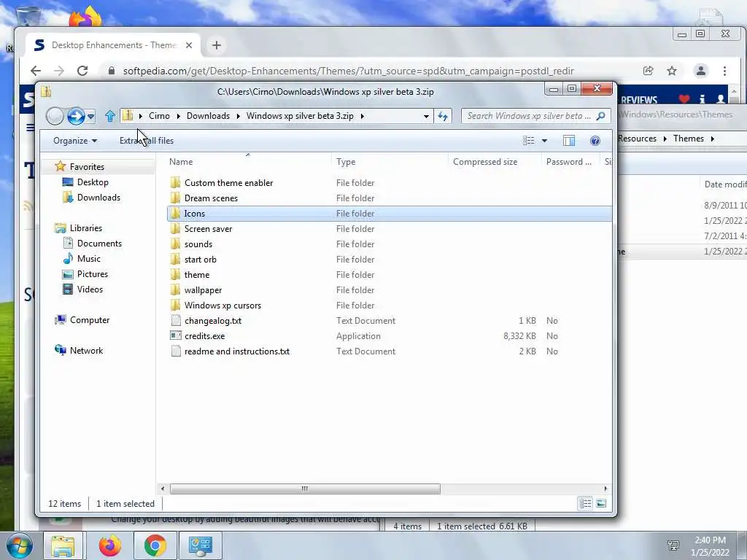Click the Downloads breadcrumb in address bar
The image size is (747, 560).
coord(208,116)
